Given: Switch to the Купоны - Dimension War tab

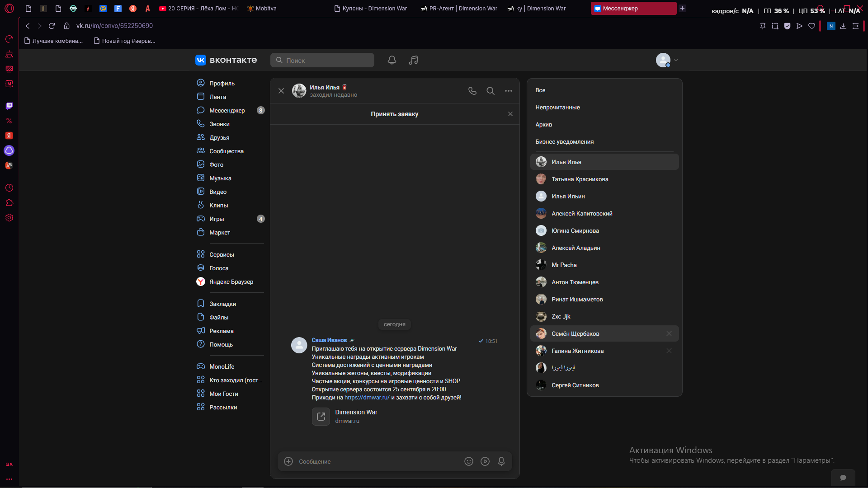Looking at the screenshot, I should (371, 8).
